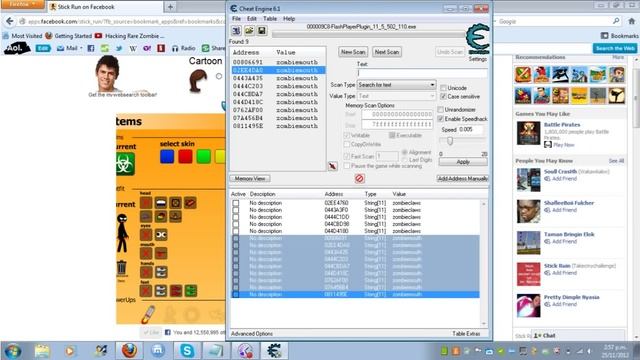
Task: Click the Memory View button
Action: [250, 178]
